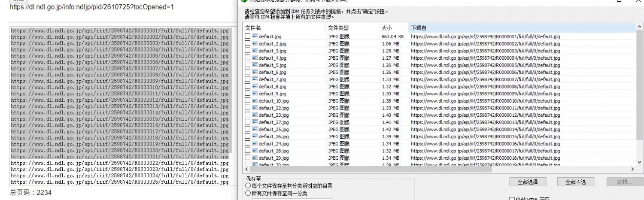Click the horizontal scrollbar right arrow
The image size is (644, 200).
633,169
